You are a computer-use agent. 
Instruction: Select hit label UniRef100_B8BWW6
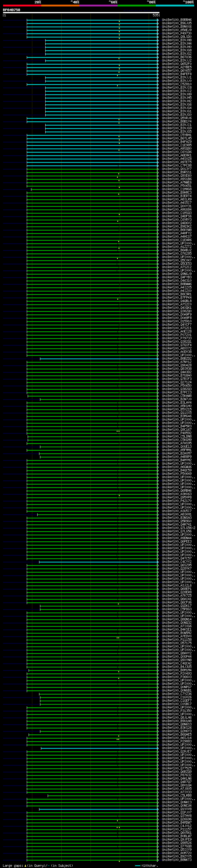tap(177, 284)
